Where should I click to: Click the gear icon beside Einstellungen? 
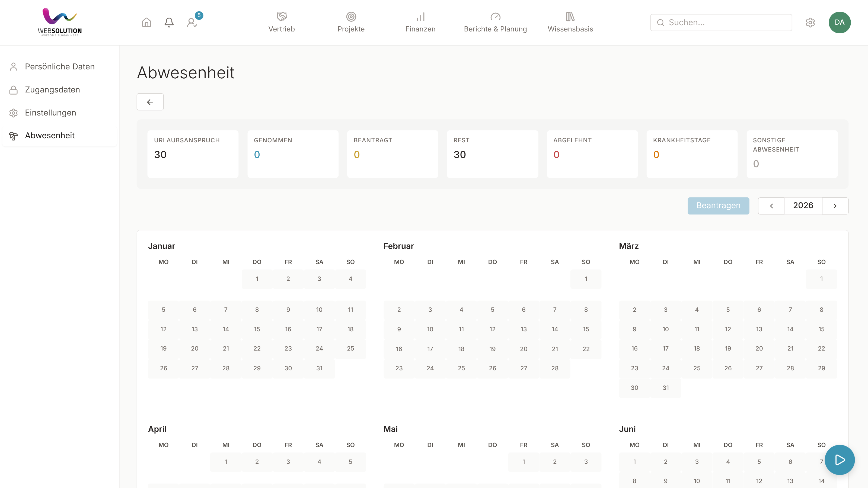[14, 113]
